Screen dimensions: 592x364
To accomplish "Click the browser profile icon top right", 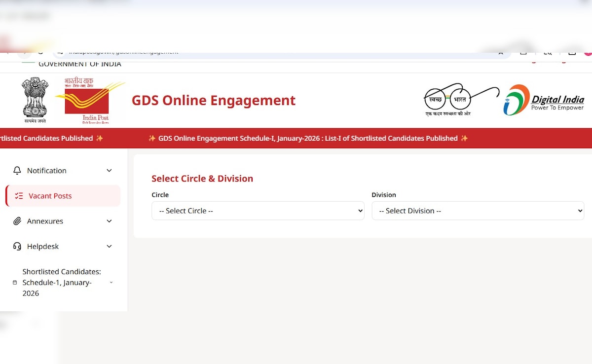I will tap(587, 53).
